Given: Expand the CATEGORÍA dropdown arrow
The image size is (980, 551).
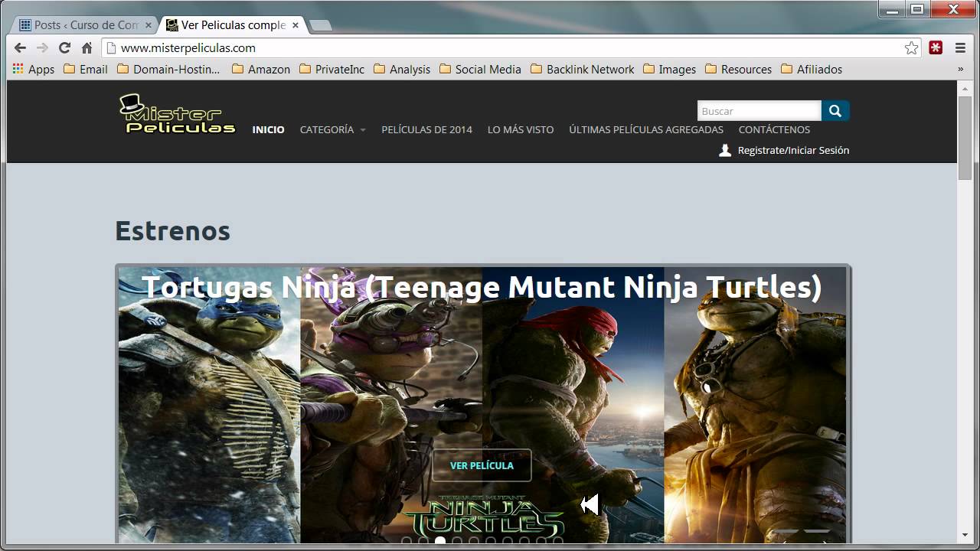Looking at the screenshot, I should coord(363,130).
